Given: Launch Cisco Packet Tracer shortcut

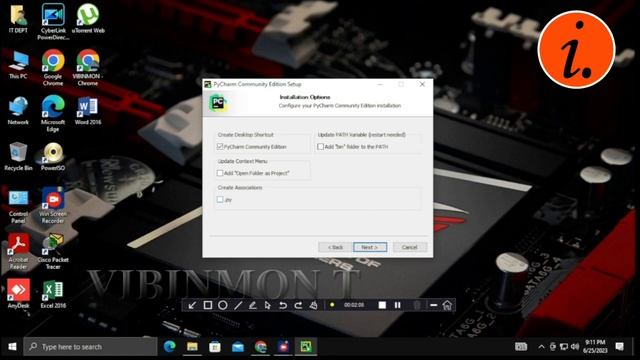Looking at the screenshot, I should [x=53, y=251].
